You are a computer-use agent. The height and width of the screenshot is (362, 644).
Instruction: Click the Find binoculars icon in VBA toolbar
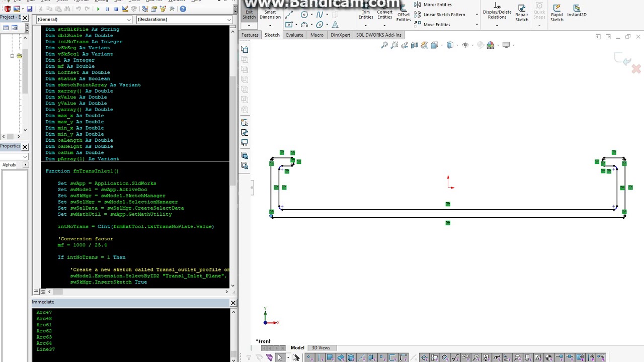click(x=67, y=9)
